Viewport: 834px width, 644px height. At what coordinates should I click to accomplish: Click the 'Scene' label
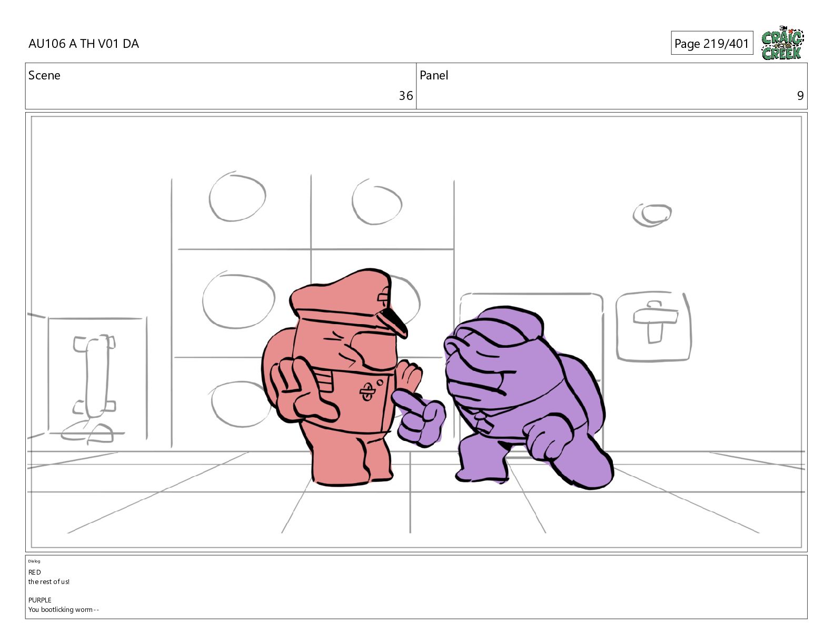pos(44,75)
